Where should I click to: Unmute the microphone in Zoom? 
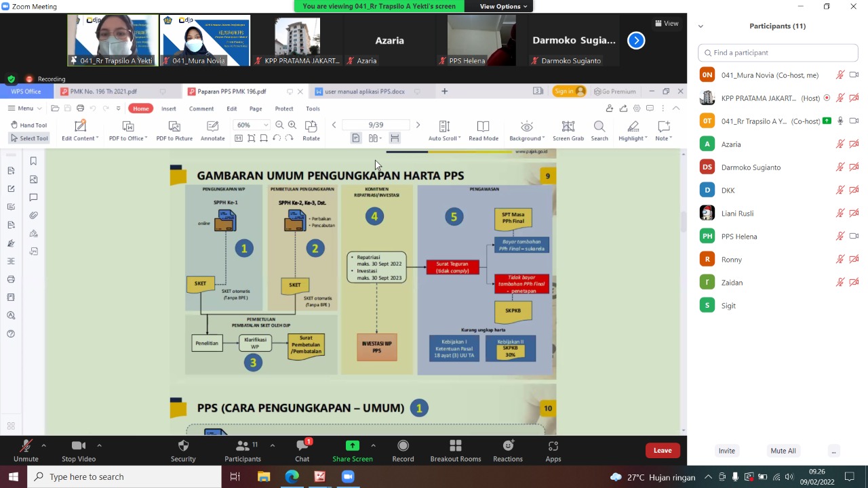pyautogui.click(x=26, y=446)
